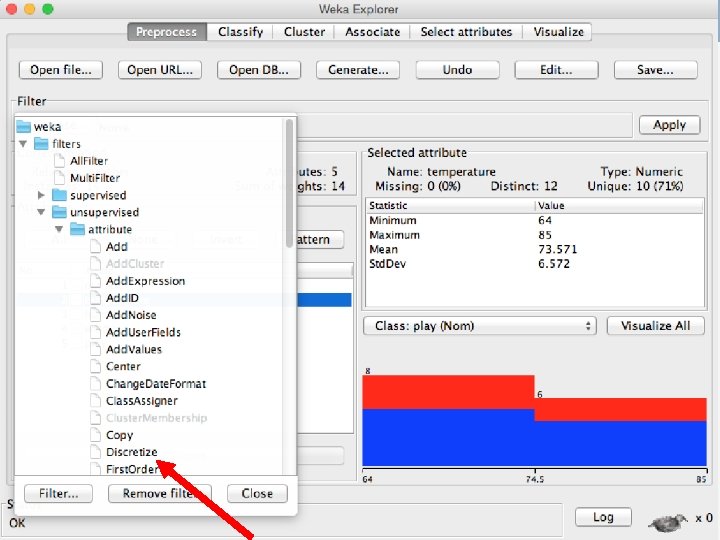Click the Generate... button
Image resolution: width=720 pixels, height=540 pixels.
358,70
